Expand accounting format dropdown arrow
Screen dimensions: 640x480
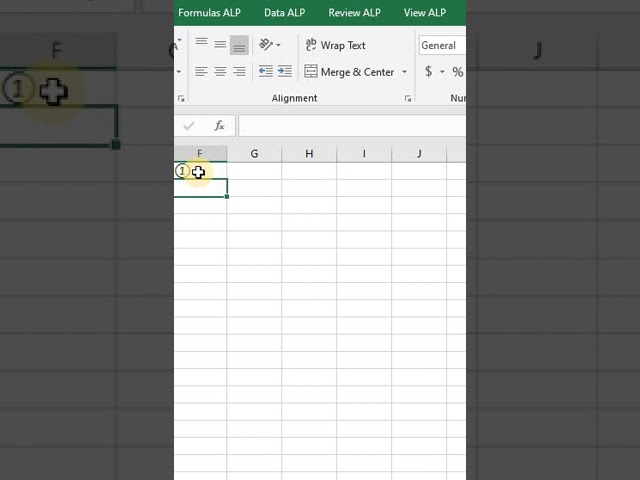(x=442, y=72)
